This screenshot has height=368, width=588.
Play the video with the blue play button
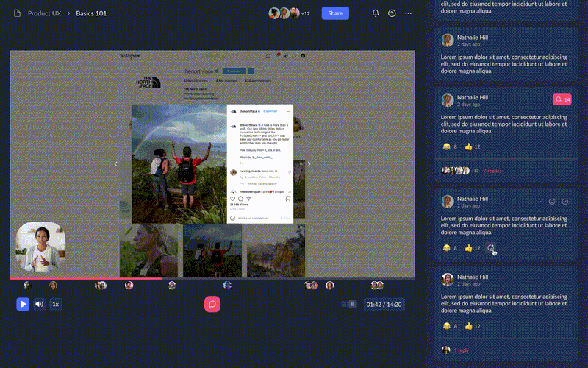pyautogui.click(x=23, y=304)
